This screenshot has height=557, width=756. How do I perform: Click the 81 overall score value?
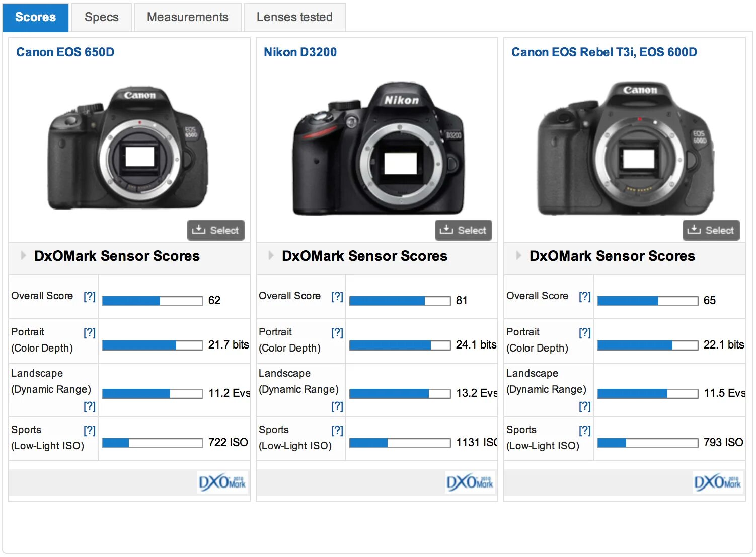tap(462, 301)
